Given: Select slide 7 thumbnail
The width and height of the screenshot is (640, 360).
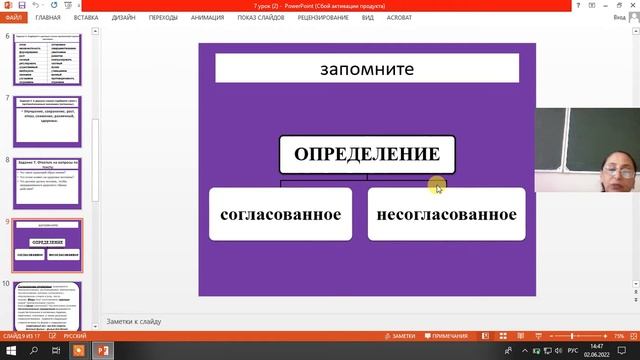Looking at the screenshot, I should (x=47, y=122).
